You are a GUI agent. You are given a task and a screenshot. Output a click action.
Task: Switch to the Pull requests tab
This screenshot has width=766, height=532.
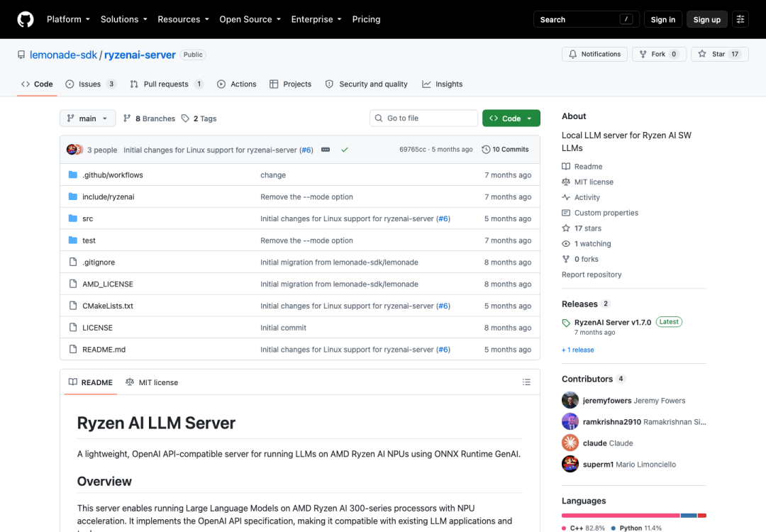[167, 84]
